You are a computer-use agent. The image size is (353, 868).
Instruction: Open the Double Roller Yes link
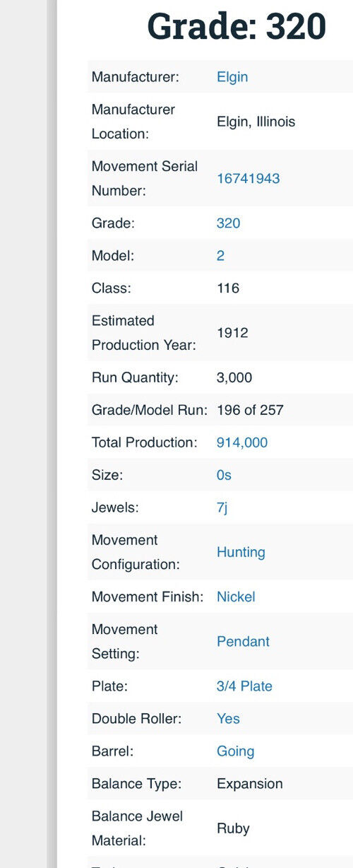point(228,718)
